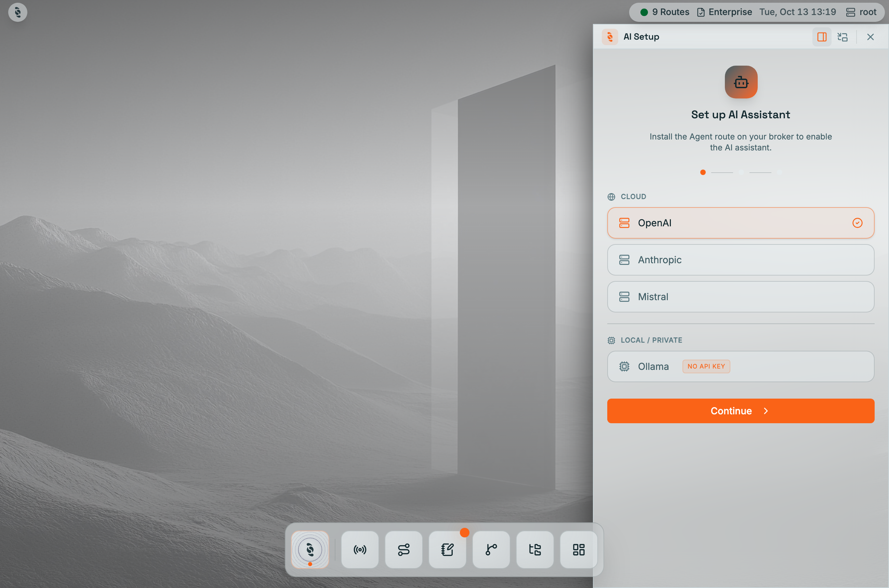The height and width of the screenshot is (588, 889).
Task: Click the CLOUD section globe icon
Action: pyautogui.click(x=611, y=197)
